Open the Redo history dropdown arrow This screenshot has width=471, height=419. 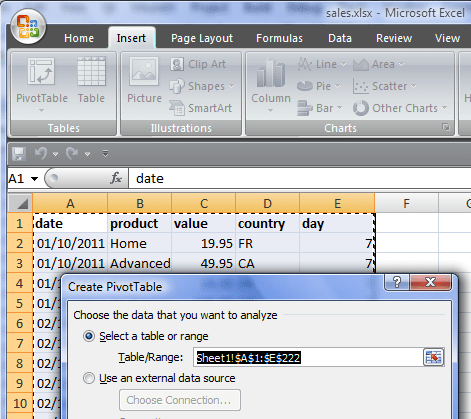tap(87, 154)
